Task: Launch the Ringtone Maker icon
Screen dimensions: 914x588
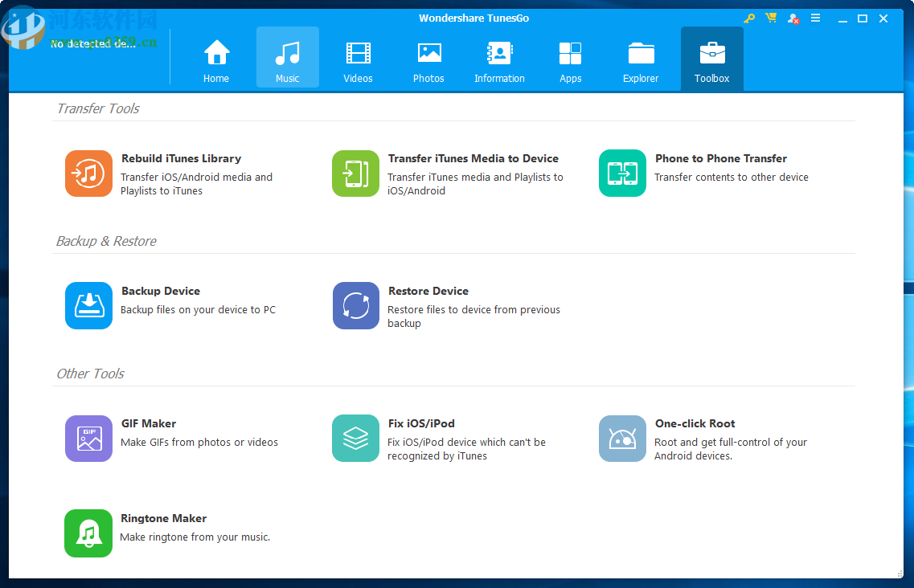Action: [88, 533]
